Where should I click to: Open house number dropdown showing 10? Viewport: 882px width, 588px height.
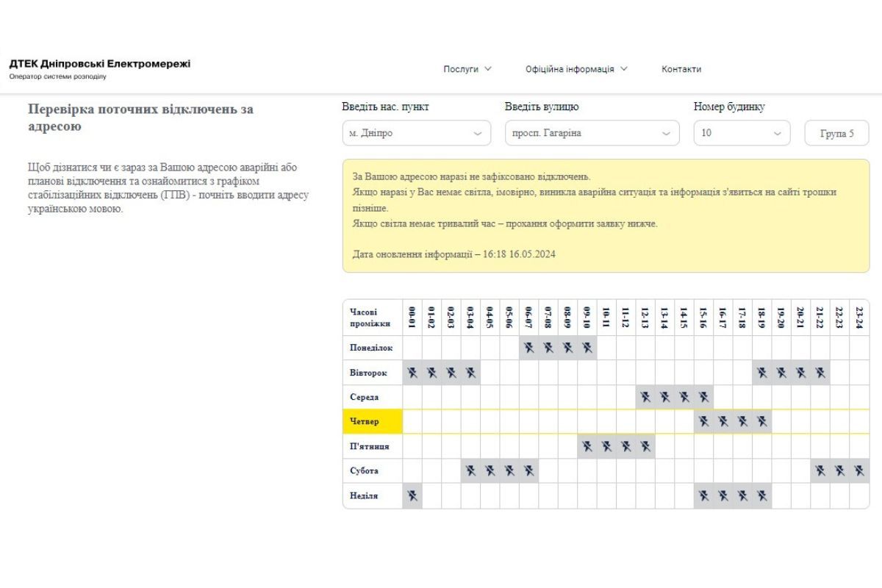[x=742, y=133]
